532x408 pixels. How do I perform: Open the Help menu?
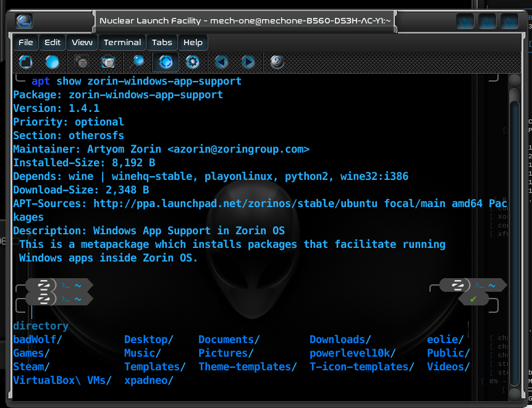[x=193, y=43]
